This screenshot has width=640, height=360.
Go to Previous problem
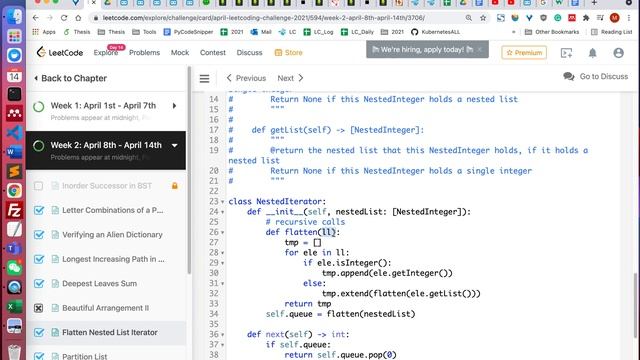[246, 78]
